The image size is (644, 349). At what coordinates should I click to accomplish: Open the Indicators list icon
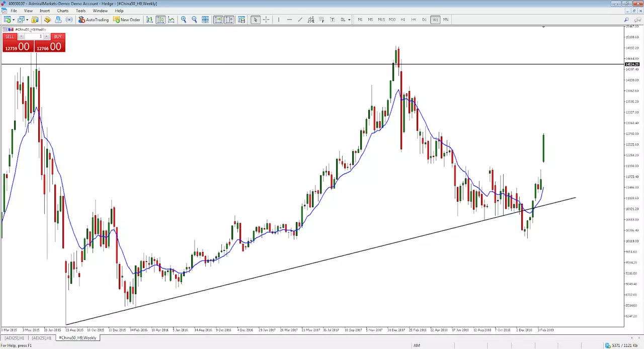click(x=242, y=20)
